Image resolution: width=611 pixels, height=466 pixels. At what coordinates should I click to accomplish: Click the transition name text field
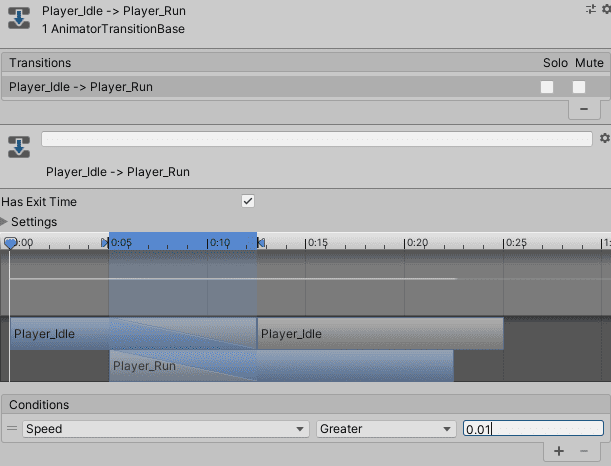318,139
